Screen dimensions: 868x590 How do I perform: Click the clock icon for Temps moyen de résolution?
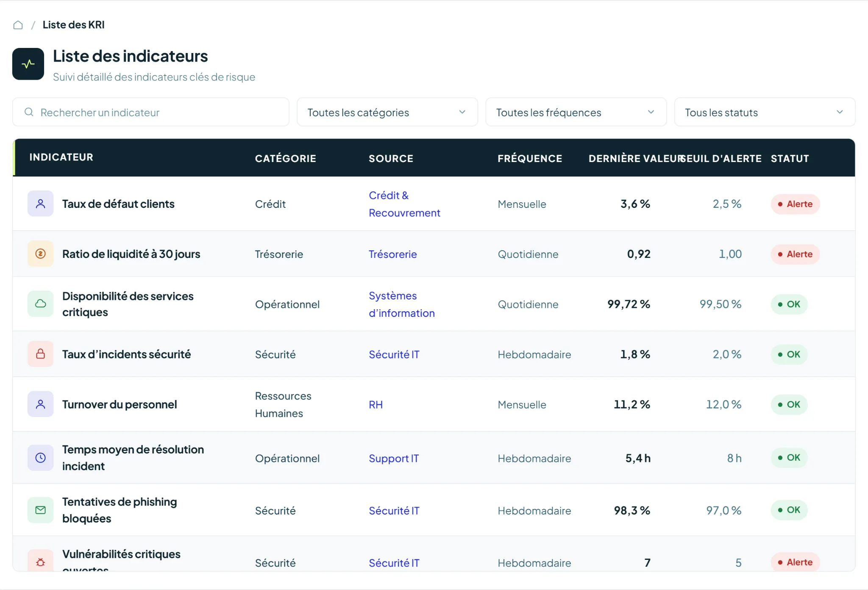(x=40, y=458)
